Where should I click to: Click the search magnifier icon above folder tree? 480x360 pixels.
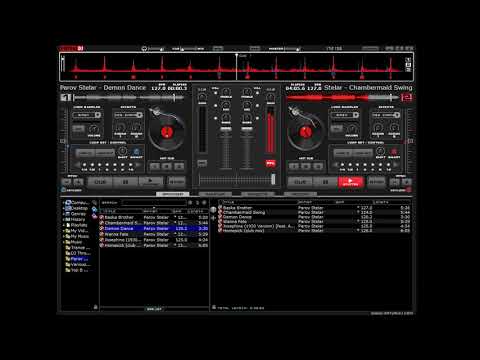[95, 202]
